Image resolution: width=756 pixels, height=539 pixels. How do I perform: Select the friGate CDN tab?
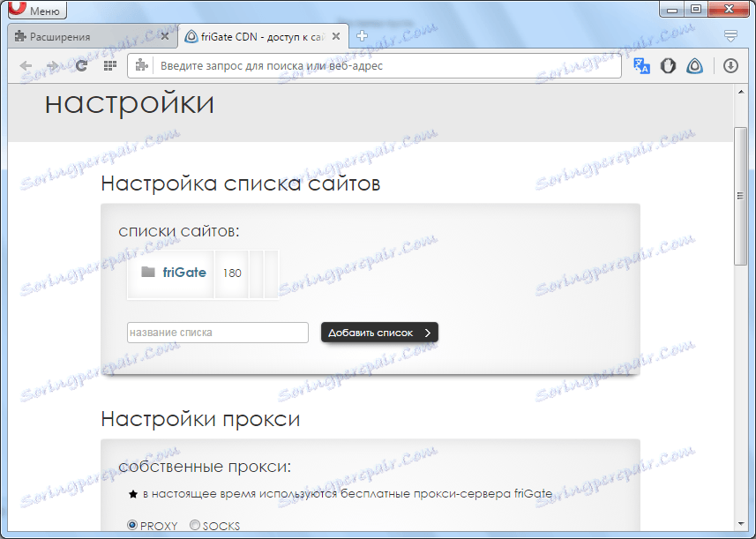tap(263, 37)
